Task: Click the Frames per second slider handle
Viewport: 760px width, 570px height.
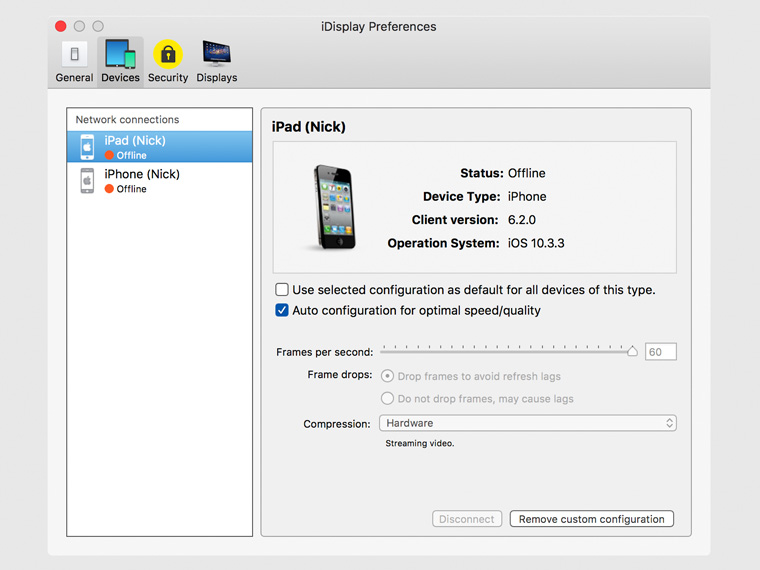Action: [632, 351]
